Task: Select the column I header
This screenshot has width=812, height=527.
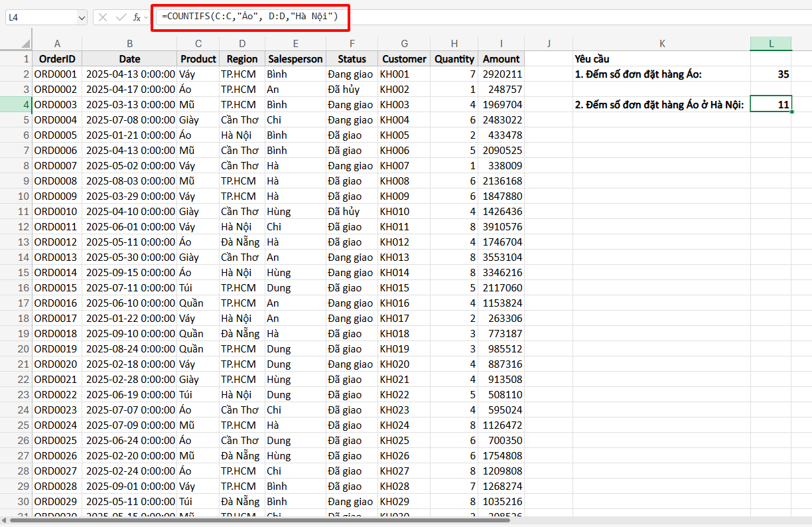Action: [x=501, y=43]
